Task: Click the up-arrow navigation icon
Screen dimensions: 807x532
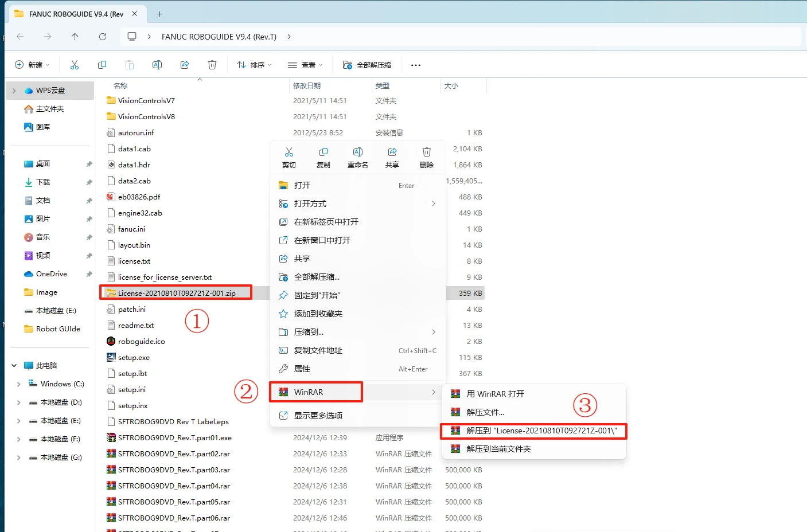Action: 75,36
